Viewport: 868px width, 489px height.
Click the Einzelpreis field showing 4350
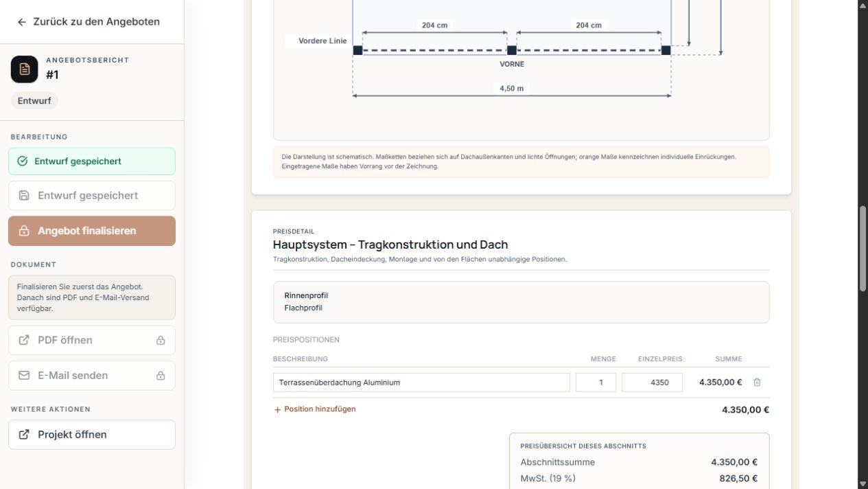(652, 383)
